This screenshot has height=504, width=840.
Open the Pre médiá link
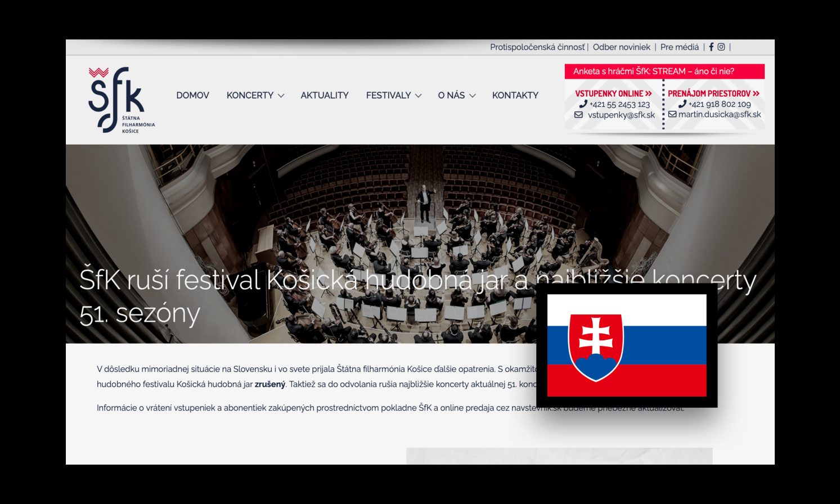pos(680,47)
